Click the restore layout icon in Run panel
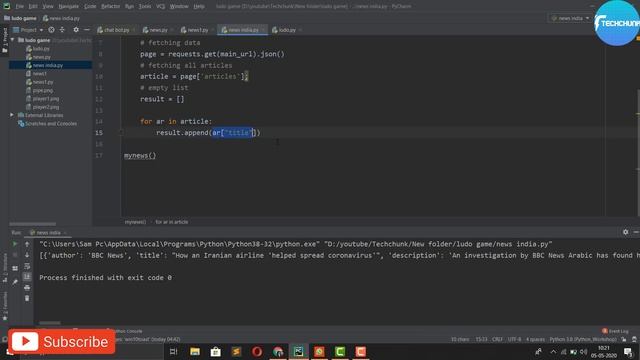Screen dimensions: 640x360 15,268
